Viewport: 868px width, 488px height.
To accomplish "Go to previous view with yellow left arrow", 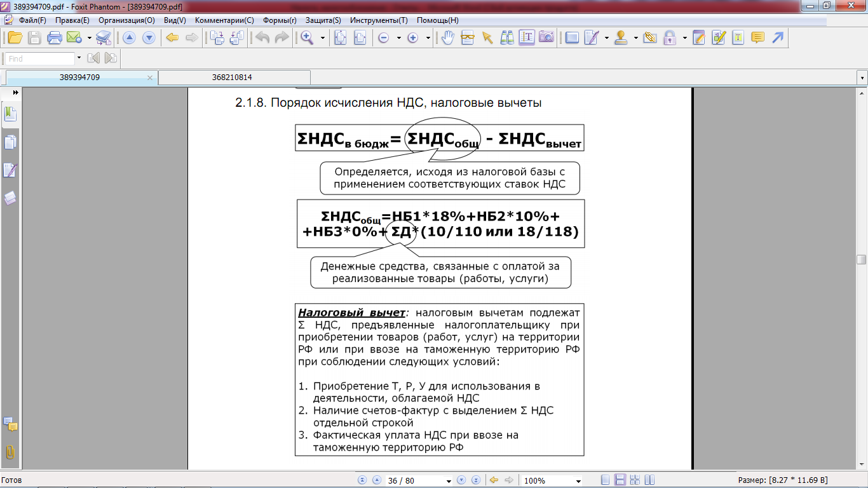I will (x=172, y=37).
